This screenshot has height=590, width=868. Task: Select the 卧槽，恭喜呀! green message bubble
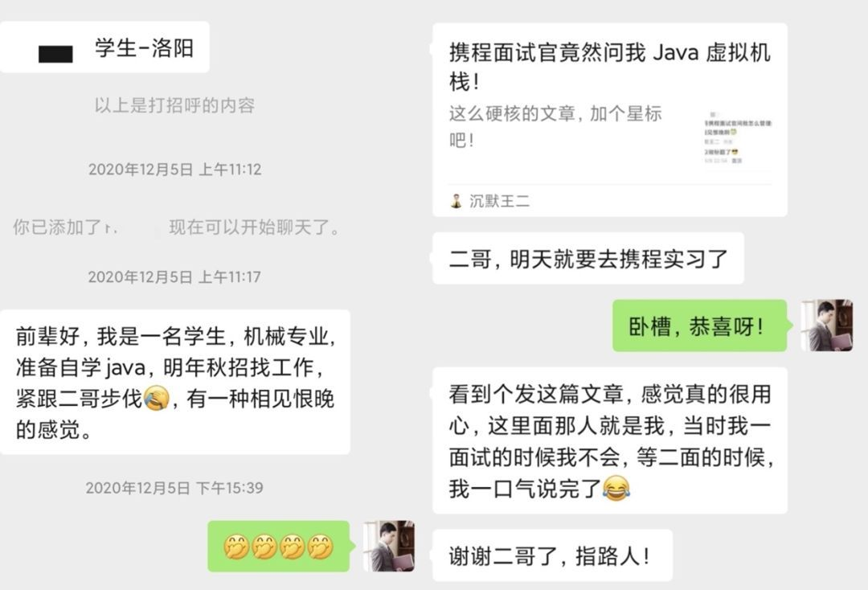point(700,326)
